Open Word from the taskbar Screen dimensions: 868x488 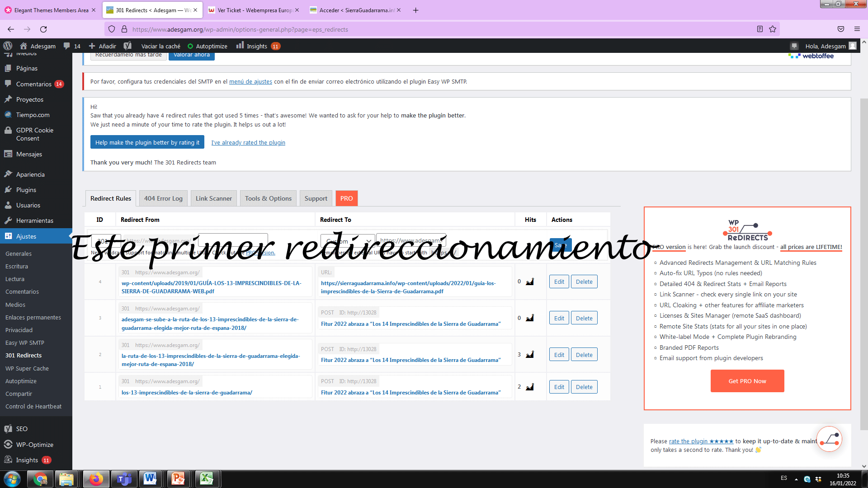pyautogui.click(x=150, y=479)
